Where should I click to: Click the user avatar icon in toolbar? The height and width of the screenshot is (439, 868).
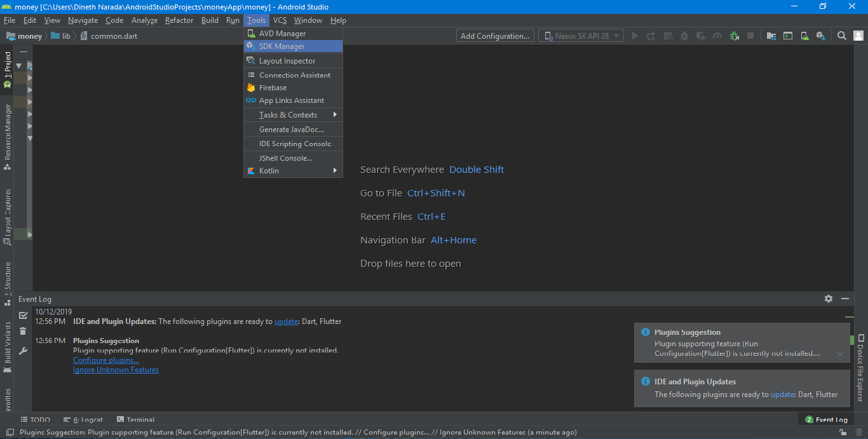858,36
